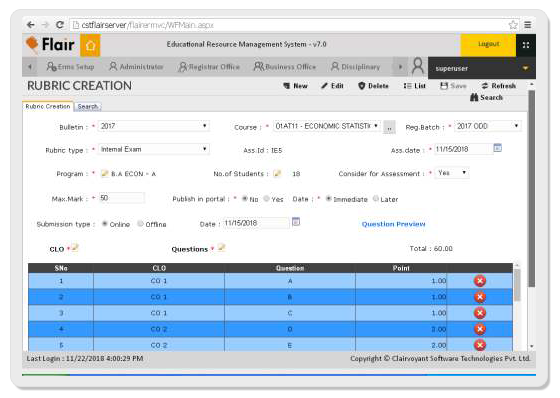The height and width of the screenshot is (398, 560).
Task: Open the Registrar Office menu
Action: pos(209,67)
